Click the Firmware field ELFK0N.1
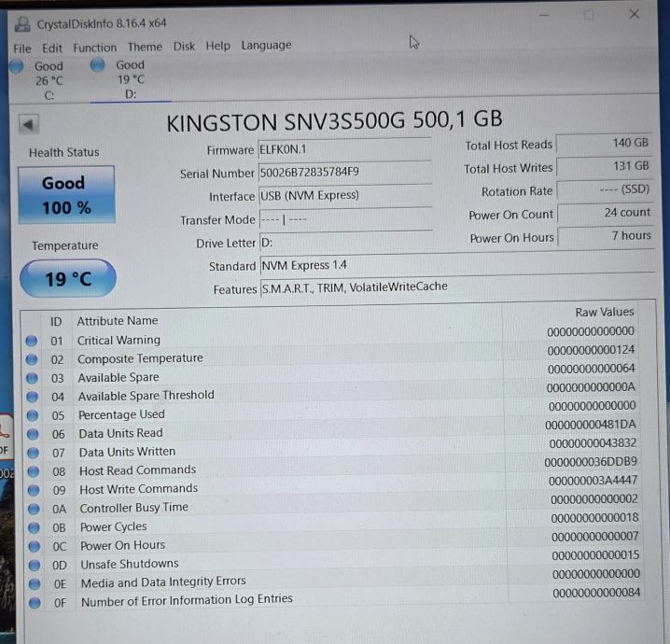Image resolution: width=670 pixels, height=644 pixels. coord(344,149)
